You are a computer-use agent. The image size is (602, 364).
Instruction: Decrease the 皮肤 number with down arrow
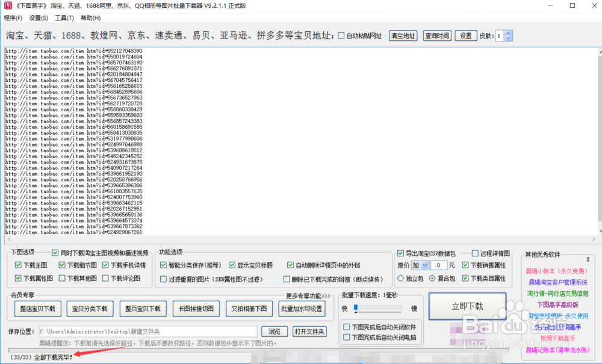point(508,39)
